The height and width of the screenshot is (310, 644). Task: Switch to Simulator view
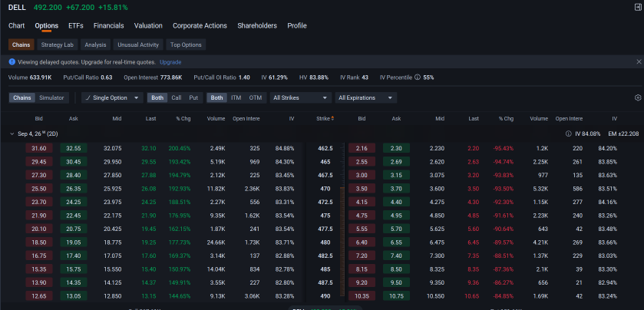[x=51, y=97]
